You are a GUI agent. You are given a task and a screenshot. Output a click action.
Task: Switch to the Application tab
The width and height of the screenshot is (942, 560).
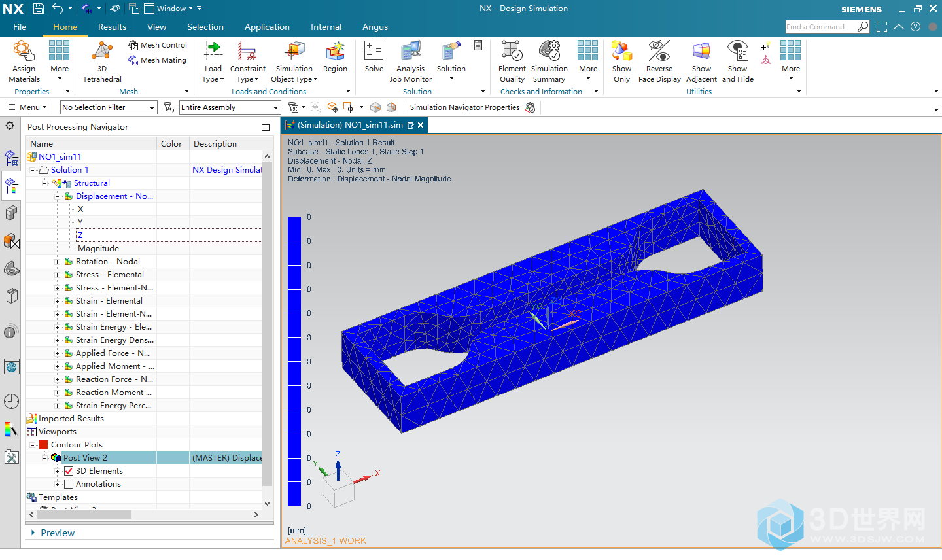pyautogui.click(x=267, y=27)
